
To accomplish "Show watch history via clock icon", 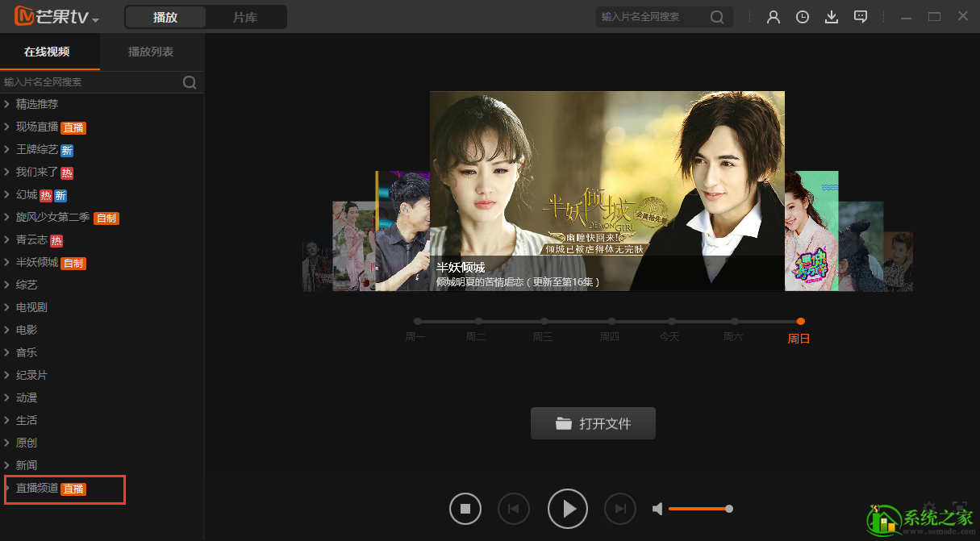I will click(803, 17).
